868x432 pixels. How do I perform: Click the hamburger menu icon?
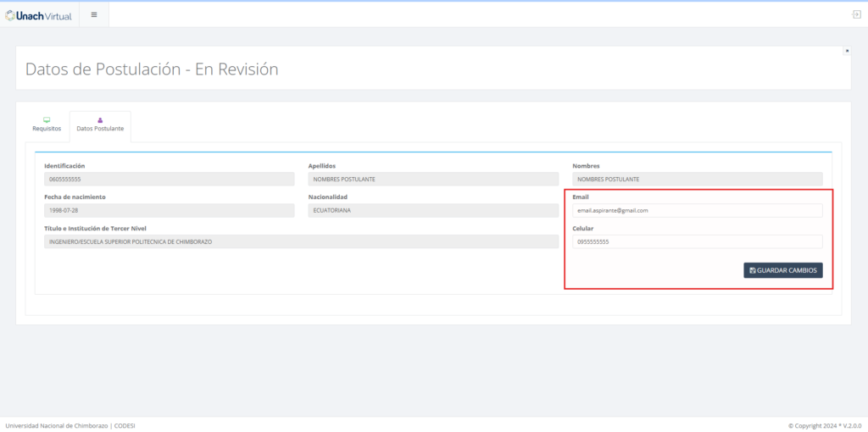click(x=93, y=14)
